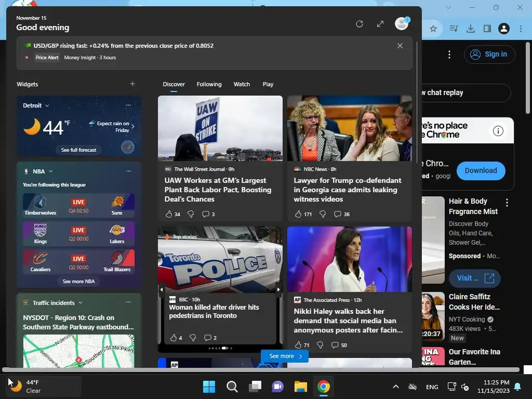
Task: Go to previous top story slide
Action: (162, 289)
